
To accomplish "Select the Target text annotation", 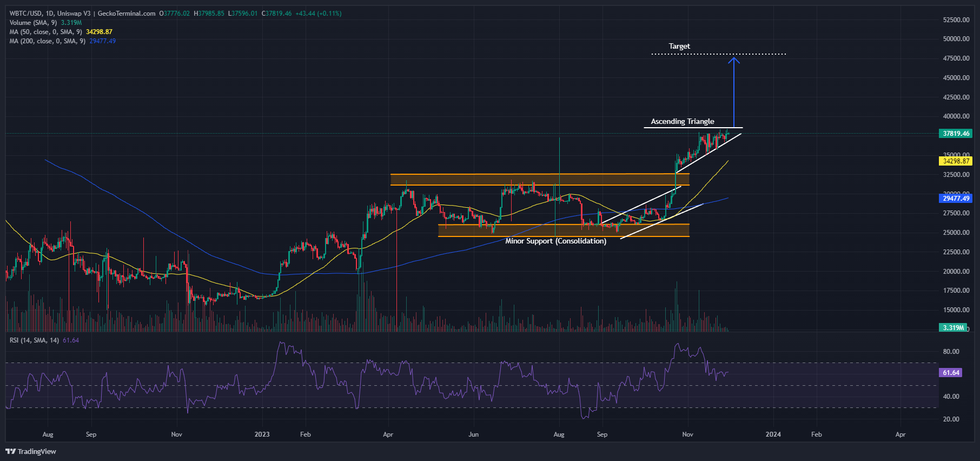I will pyautogui.click(x=679, y=47).
